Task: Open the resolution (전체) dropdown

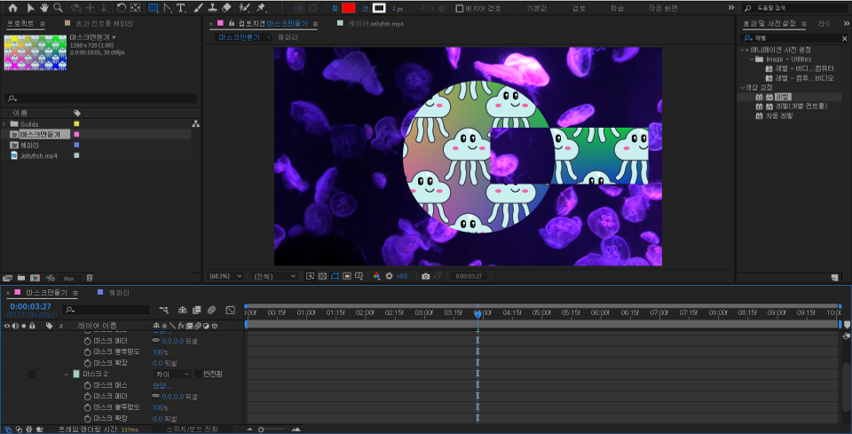Action: tap(274, 276)
